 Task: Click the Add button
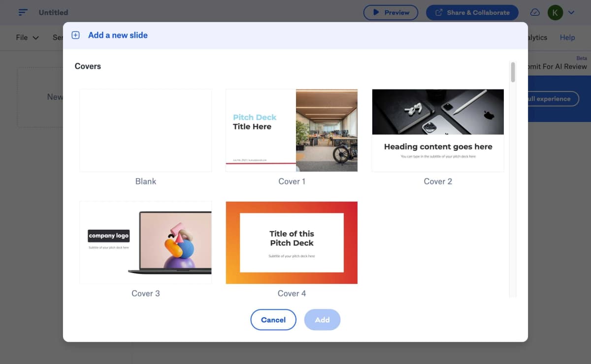[322, 320]
